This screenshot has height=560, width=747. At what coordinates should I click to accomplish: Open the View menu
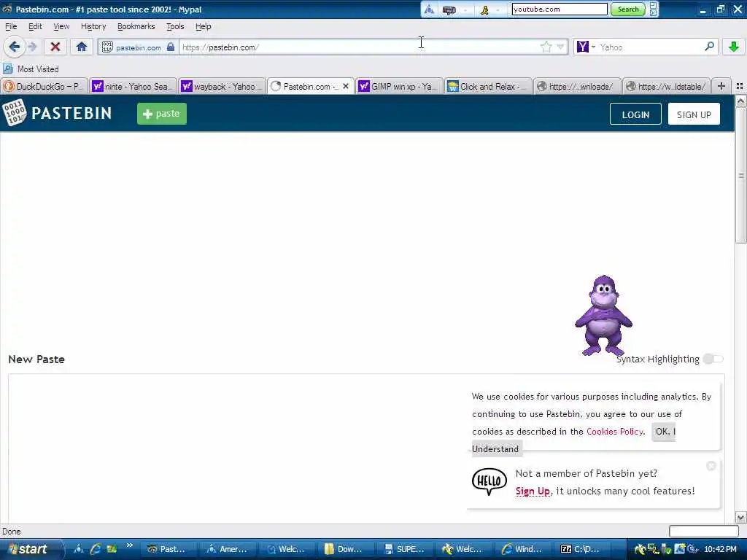(x=61, y=26)
